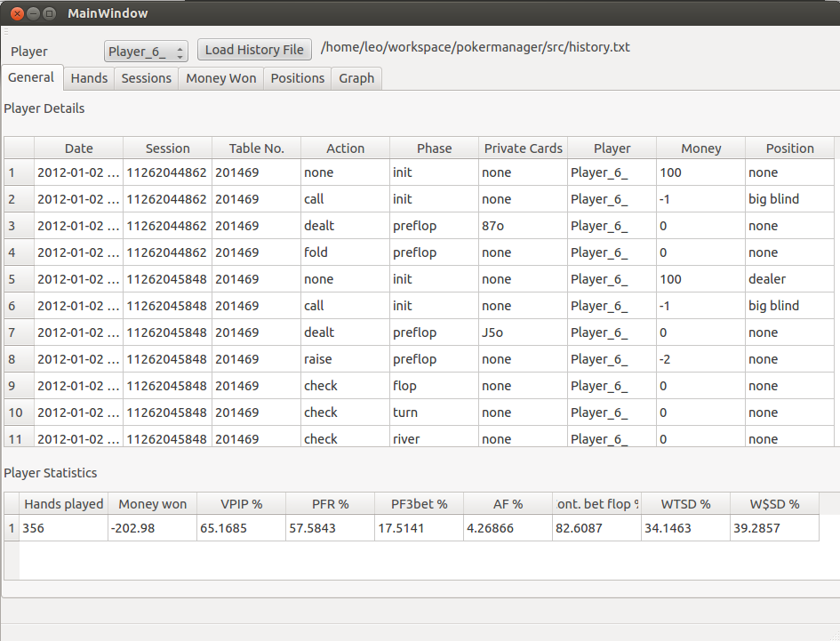Click the '17.5141' PF3bet value
This screenshot has width=840, height=641.
(x=420, y=528)
